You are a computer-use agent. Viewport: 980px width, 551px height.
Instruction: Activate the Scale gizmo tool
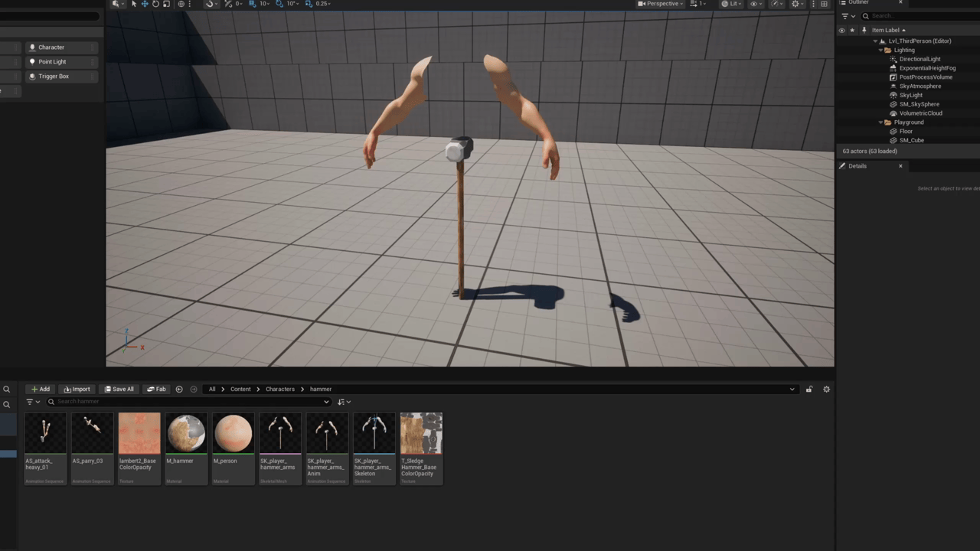pos(166,4)
